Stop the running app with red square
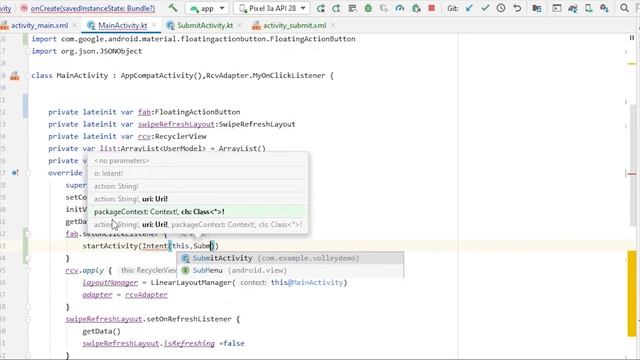The image size is (640, 360). coord(431,8)
